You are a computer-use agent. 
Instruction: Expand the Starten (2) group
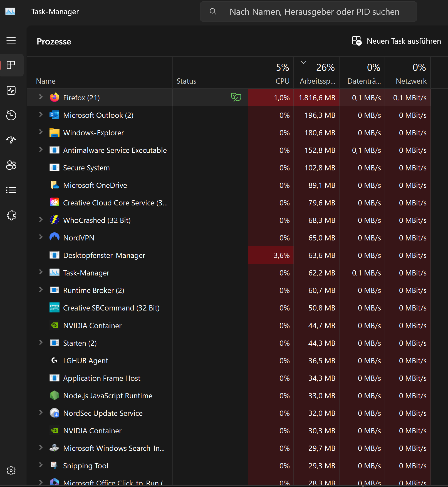point(41,342)
